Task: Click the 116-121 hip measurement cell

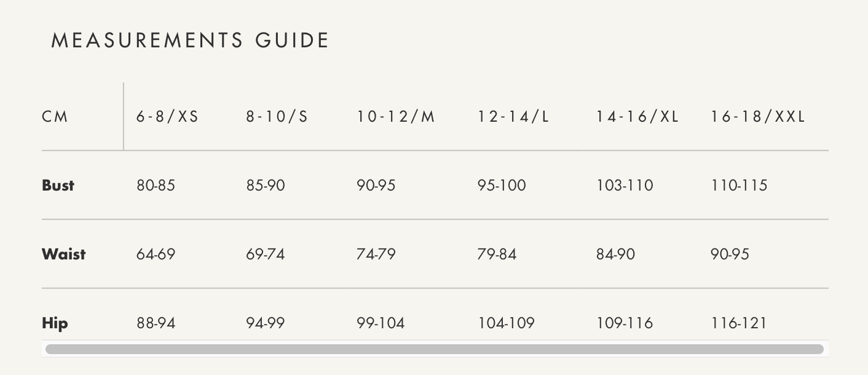Action: (739, 323)
